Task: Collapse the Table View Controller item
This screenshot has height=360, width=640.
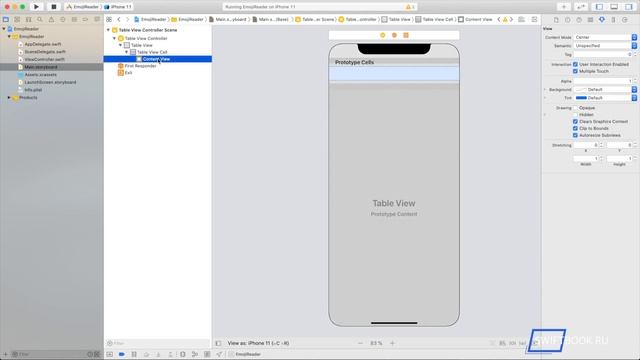Action: point(114,38)
